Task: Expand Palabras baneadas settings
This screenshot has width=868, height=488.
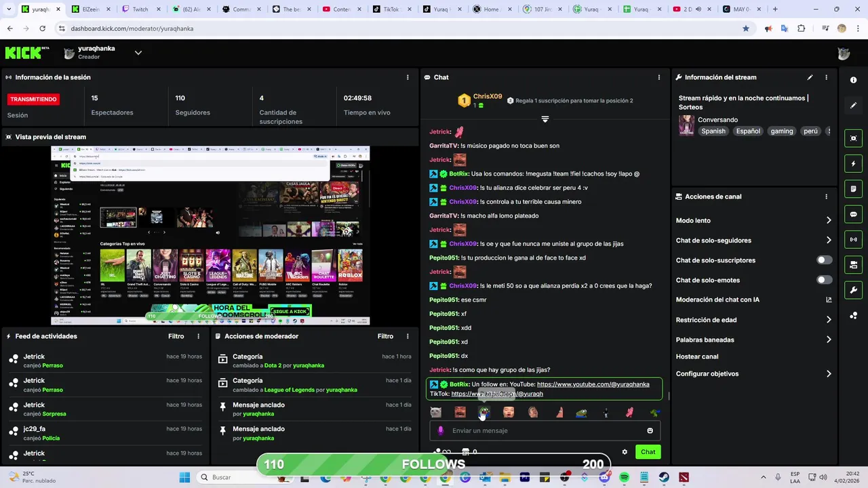Action: 829,340
